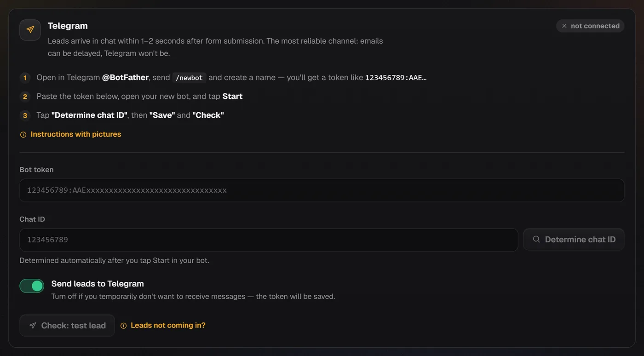Disable the Send leads to Telegram switch
The image size is (644, 356).
[32, 286]
